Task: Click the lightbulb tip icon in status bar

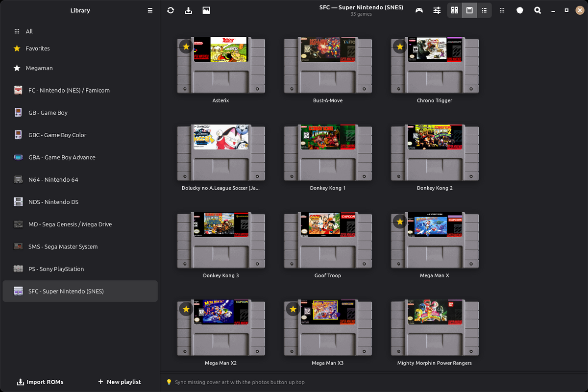Action: 169,382
